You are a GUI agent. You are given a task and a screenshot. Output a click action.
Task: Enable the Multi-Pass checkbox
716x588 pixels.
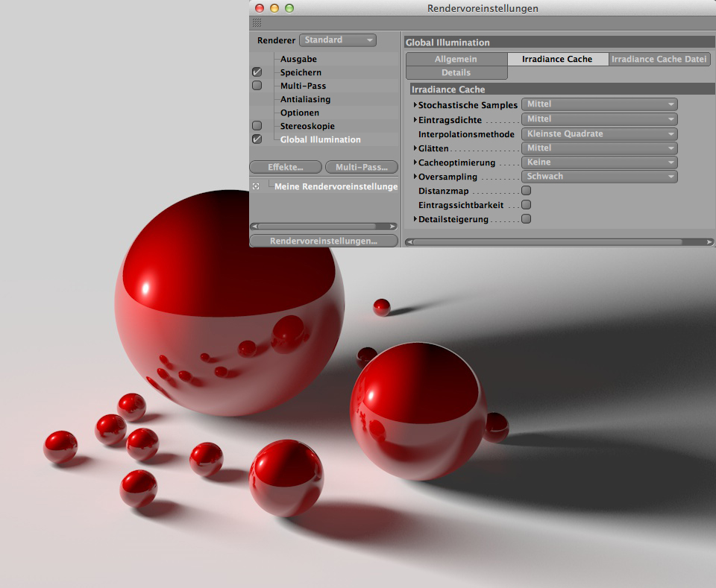coord(257,86)
